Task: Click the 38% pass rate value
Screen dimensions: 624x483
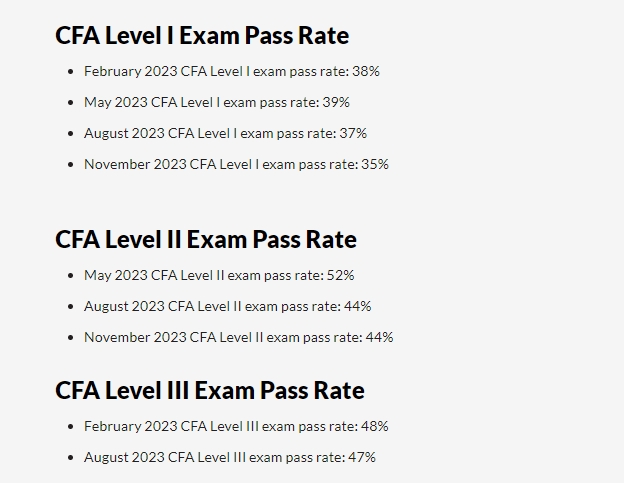Action: [x=366, y=71]
